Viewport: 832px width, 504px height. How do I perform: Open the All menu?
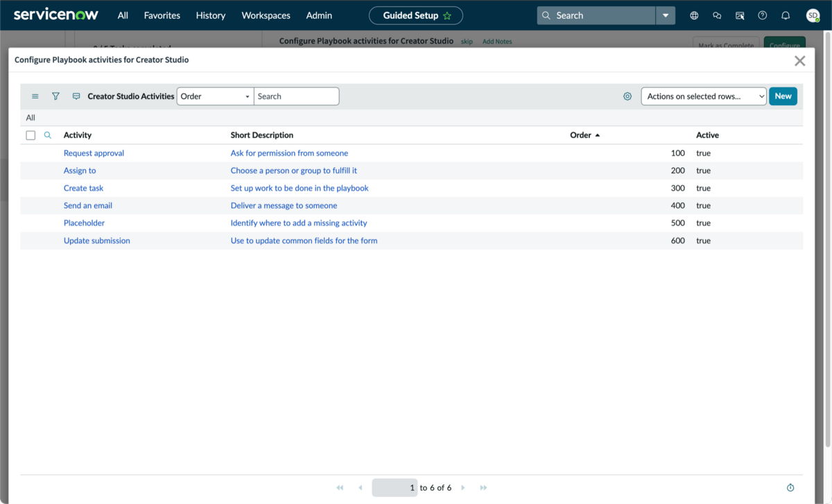[x=123, y=15]
